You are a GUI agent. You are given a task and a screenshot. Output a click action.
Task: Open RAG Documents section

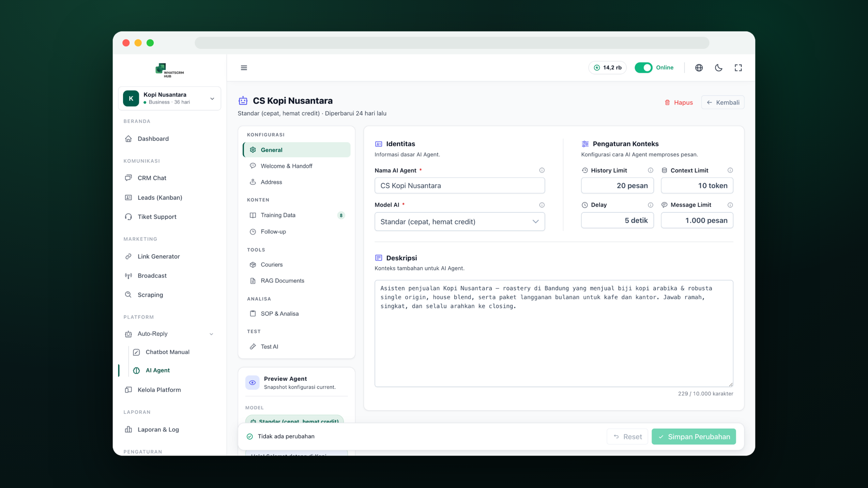tap(297, 281)
